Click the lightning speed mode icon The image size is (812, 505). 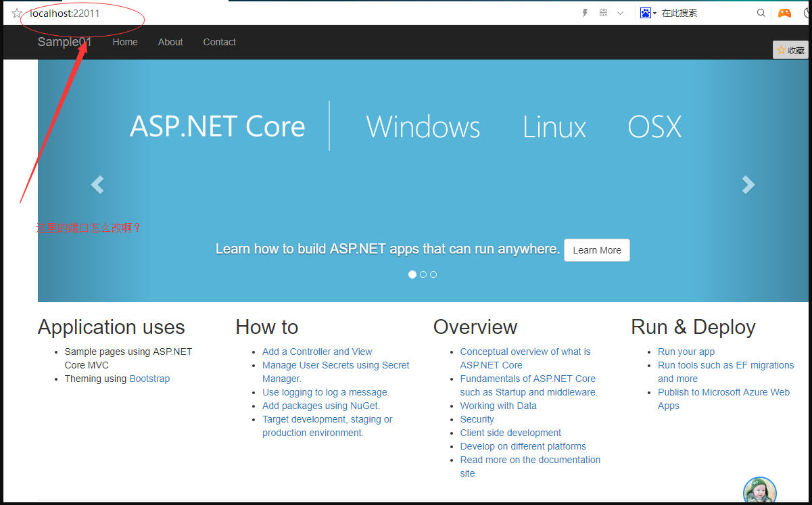click(586, 13)
